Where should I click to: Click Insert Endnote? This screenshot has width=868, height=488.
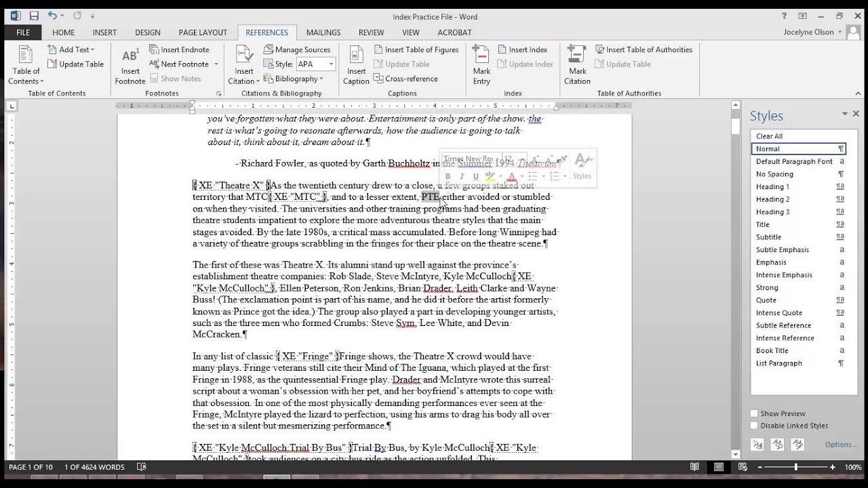click(x=179, y=49)
